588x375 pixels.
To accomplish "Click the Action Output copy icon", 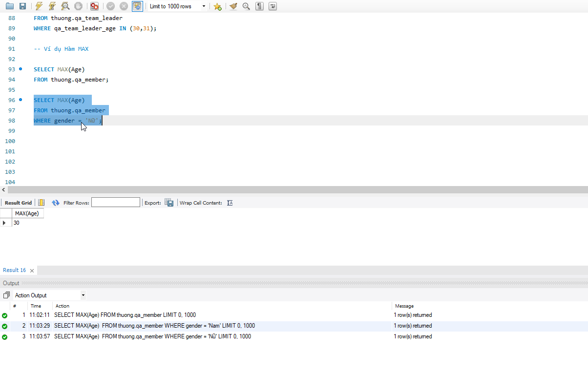I will point(6,295).
